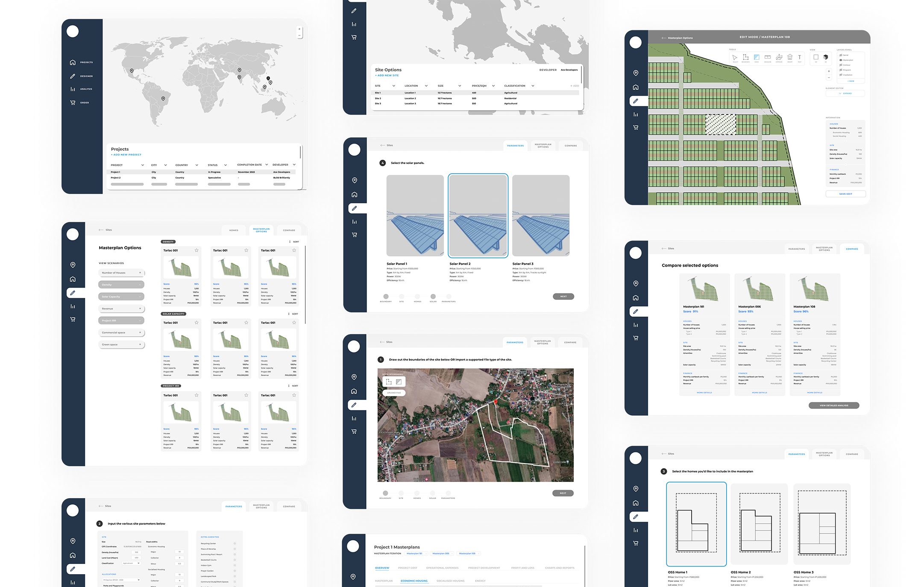Zoom out on the Edit Mode masterplan canvas
Image resolution: width=924 pixels, height=587 pixels.
[829, 78]
